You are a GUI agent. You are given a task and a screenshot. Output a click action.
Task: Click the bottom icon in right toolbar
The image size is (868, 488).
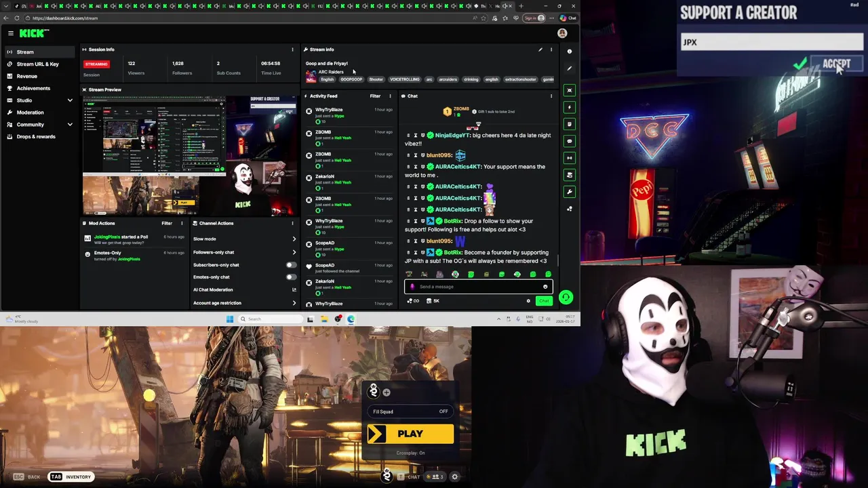[570, 209]
